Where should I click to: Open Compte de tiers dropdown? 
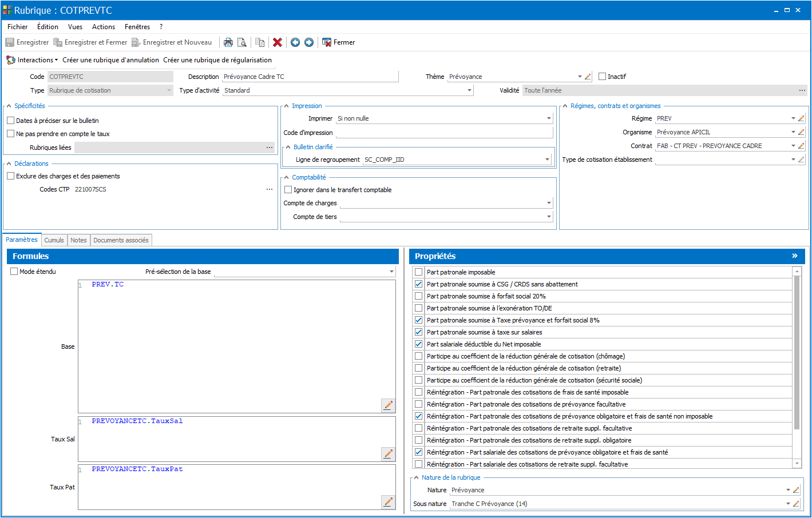(549, 217)
